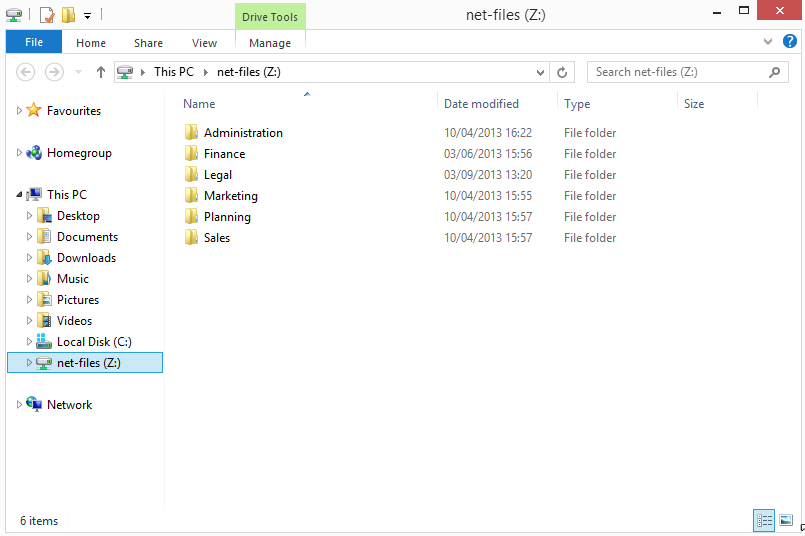
Task: Click the Sales folder name
Action: point(217,238)
